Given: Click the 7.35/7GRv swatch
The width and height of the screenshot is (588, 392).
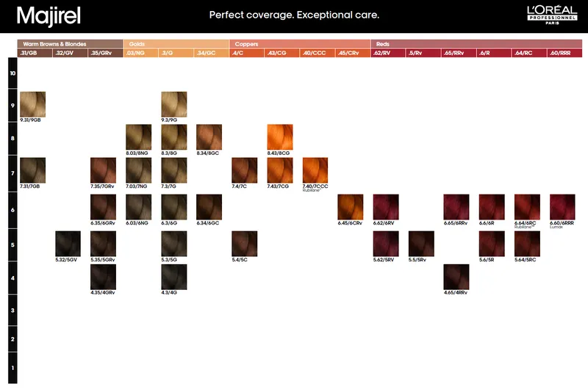Looking at the screenshot, I should tap(103, 170).
